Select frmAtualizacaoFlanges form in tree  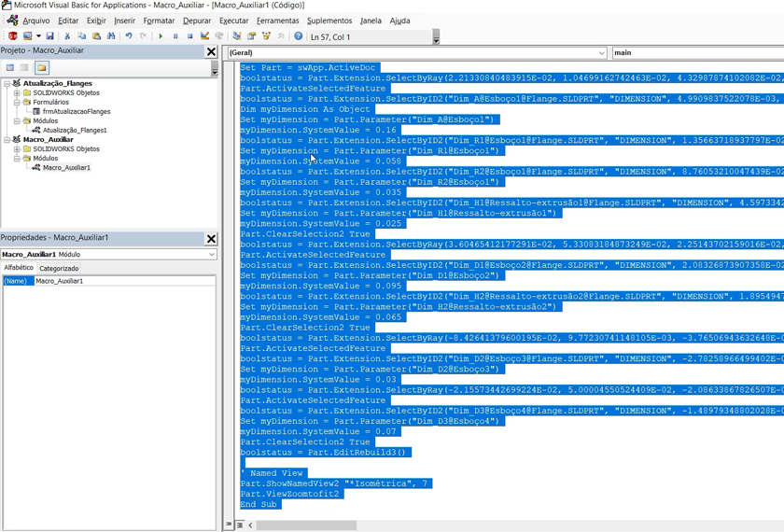coord(76,112)
